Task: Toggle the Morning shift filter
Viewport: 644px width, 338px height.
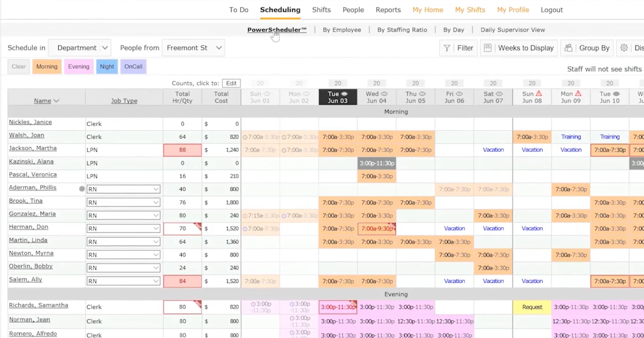Action: point(47,67)
